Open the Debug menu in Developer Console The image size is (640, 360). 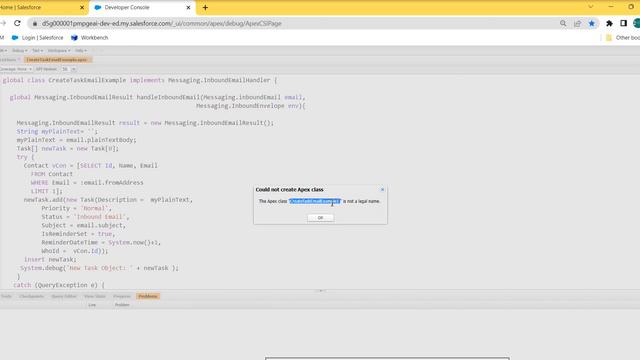[x=19, y=51]
